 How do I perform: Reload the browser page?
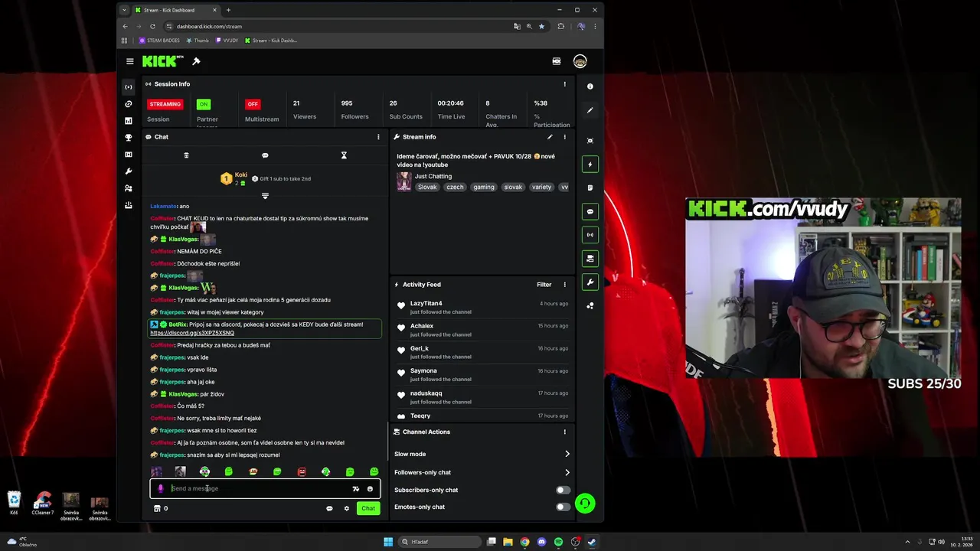[152, 26]
